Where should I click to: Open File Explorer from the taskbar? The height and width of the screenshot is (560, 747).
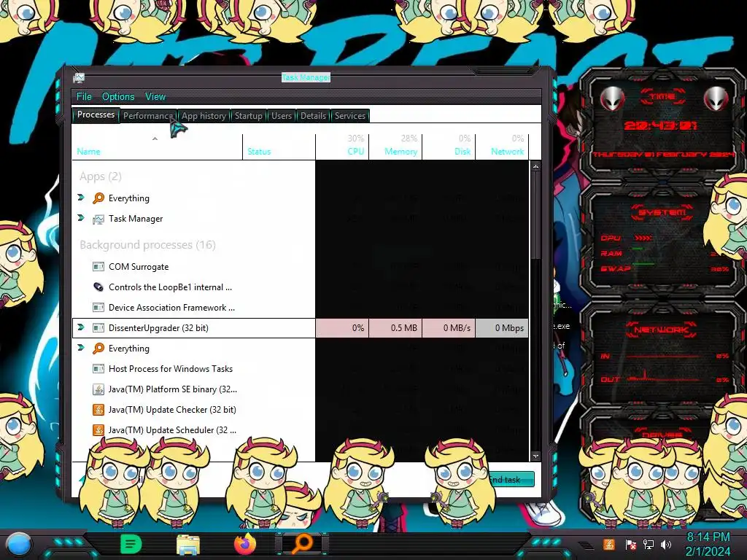pos(188,544)
